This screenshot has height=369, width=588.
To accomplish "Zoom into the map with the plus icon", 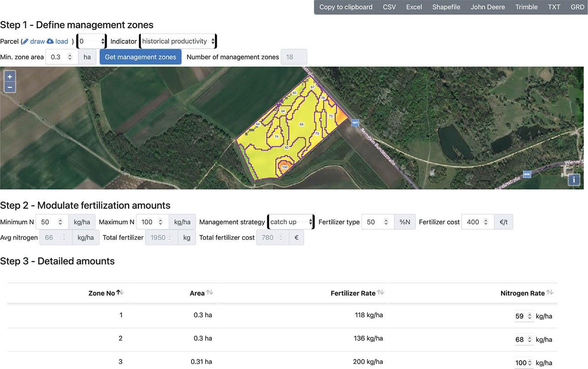I will click(x=10, y=76).
